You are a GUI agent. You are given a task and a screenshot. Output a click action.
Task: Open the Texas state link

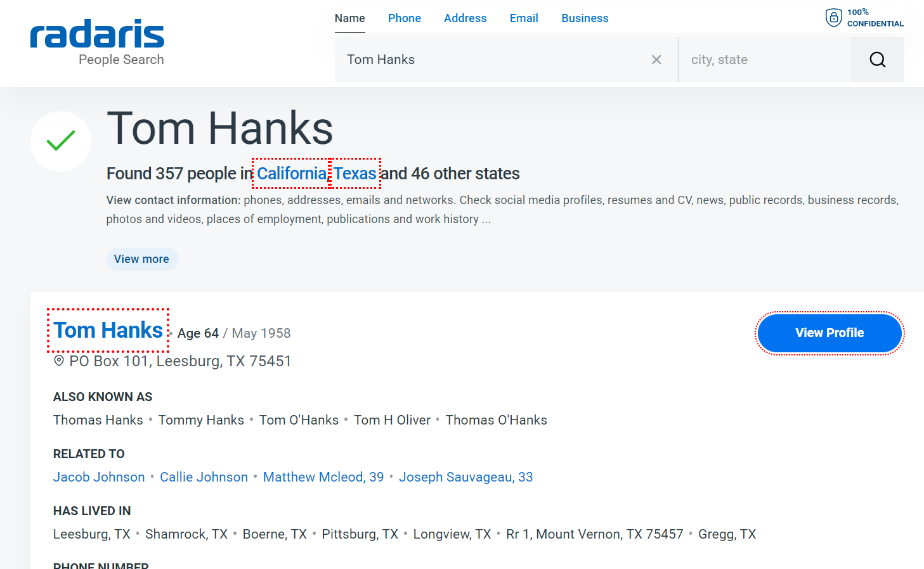pyautogui.click(x=355, y=174)
